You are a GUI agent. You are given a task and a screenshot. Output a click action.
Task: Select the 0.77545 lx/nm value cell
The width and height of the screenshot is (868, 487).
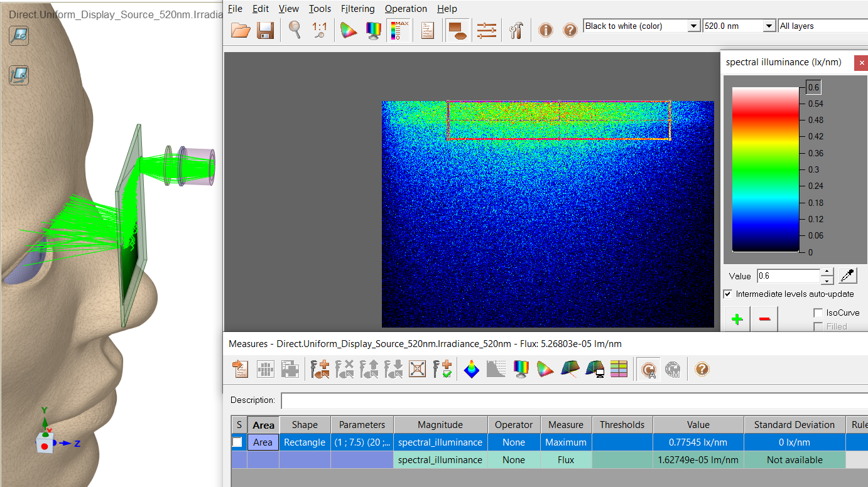click(698, 442)
